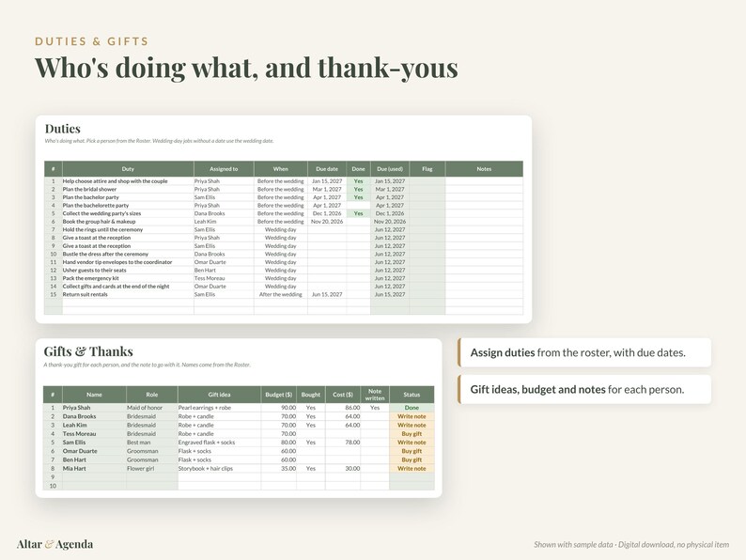Viewport: 746px width, 560px height.
Task: Click the 'Return suit rentals' duty
Action: tap(85, 294)
